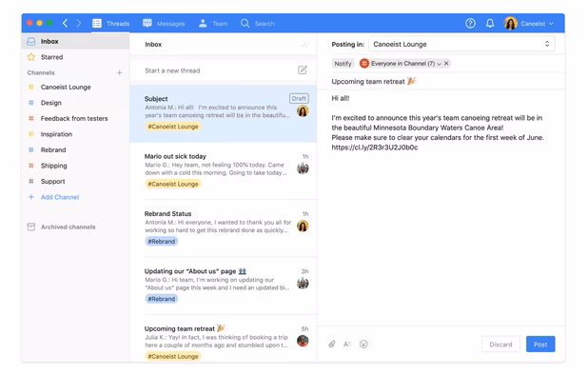The width and height of the screenshot is (588, 375).
Task: Click the Add Channel link
Action: point(60,197)
